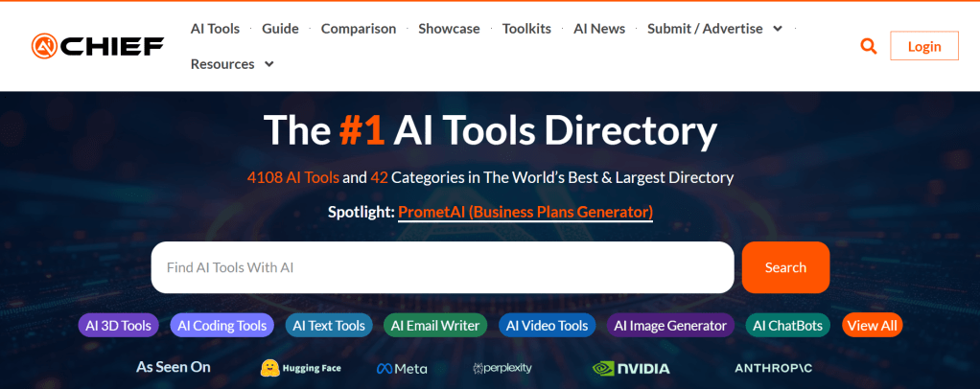Click the Hugging Face logo
The width and height of the screenshot is (980, 389).
coord(301,368)
